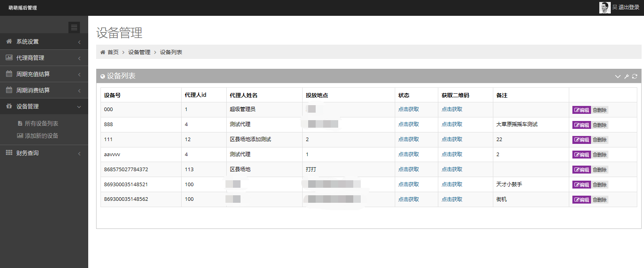Edit device aavvvv row
The image size is (644, 268).
(581, 155)
